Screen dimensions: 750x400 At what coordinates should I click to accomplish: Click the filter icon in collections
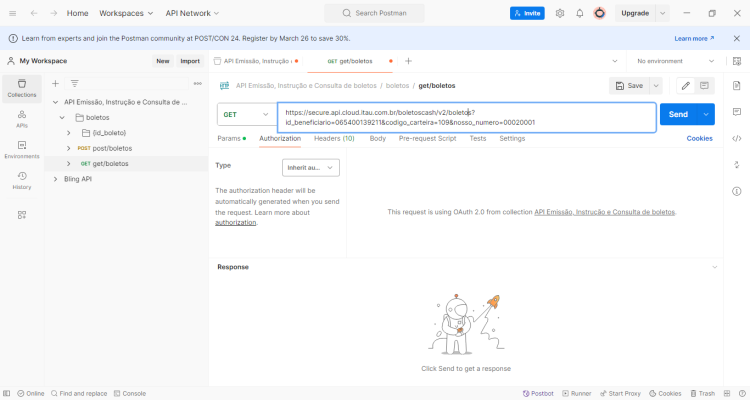75,84
